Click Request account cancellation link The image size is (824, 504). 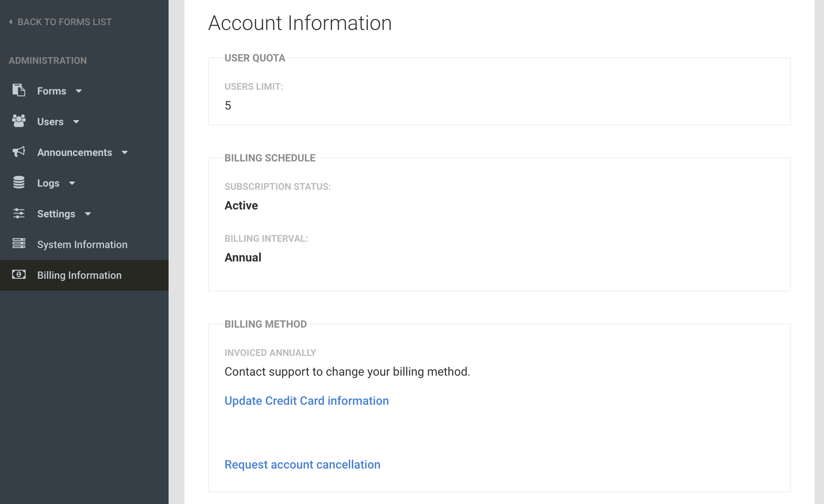point(302,465)
